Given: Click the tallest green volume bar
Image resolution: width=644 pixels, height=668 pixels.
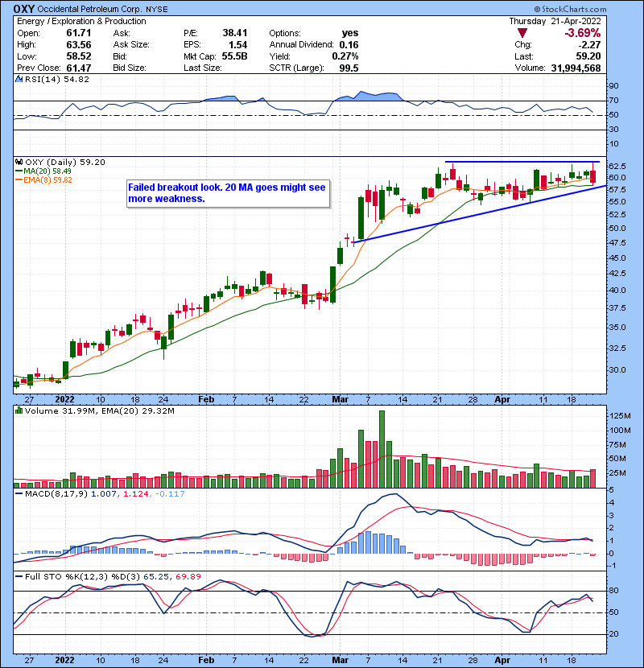Looking at the screenshot, I should pos(382,449).
